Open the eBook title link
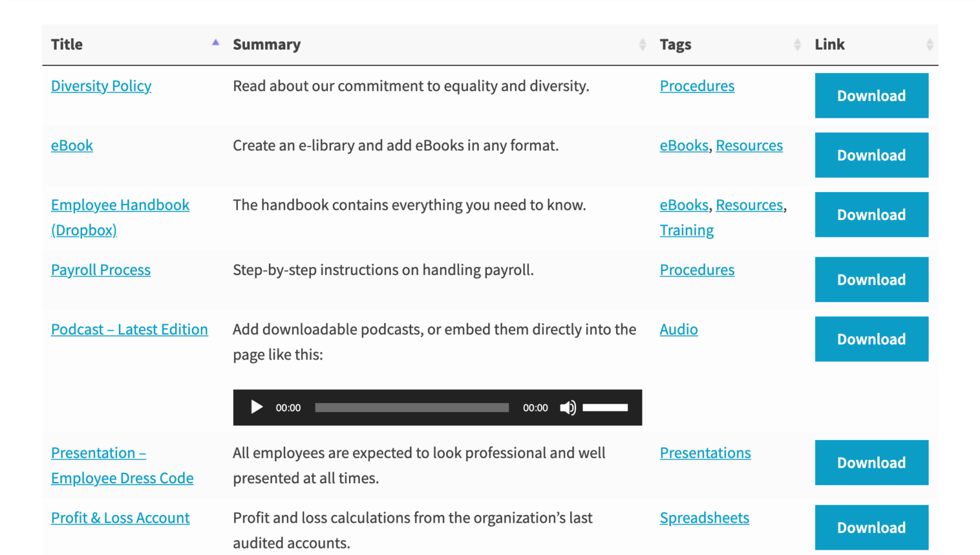 pos(72,145)
